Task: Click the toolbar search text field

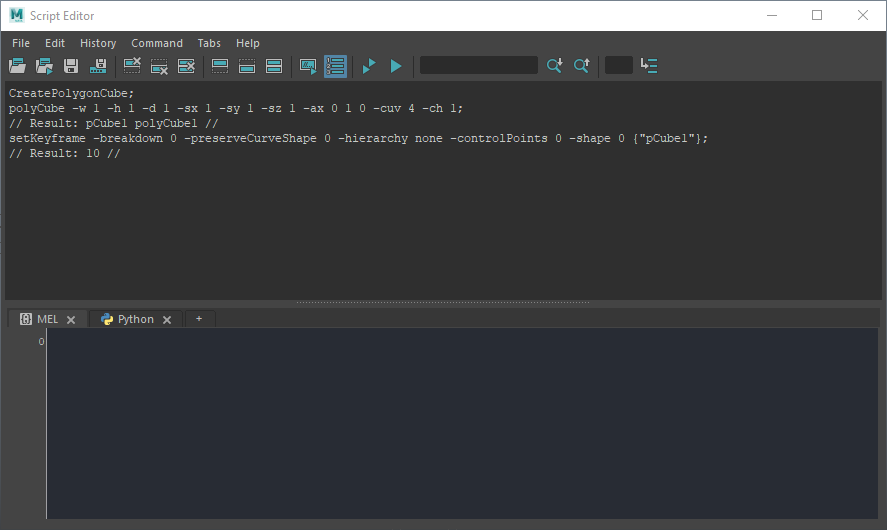Action: coord(479,65)
